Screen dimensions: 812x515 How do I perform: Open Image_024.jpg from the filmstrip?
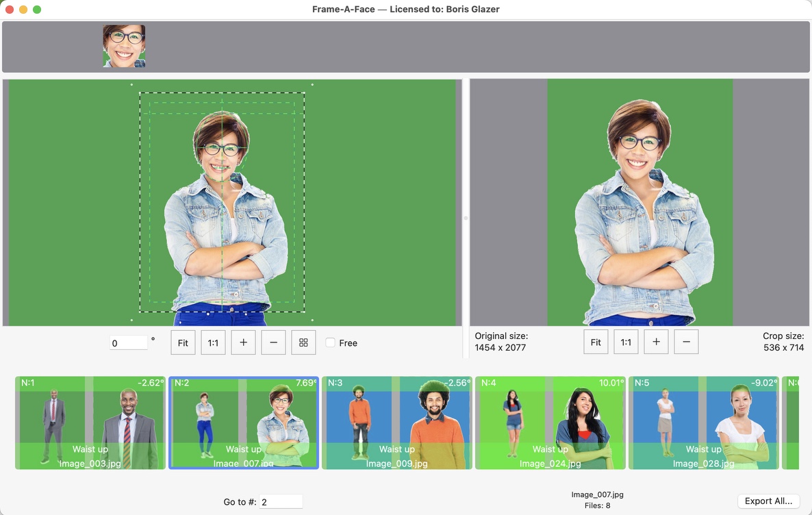coord(549,423)
